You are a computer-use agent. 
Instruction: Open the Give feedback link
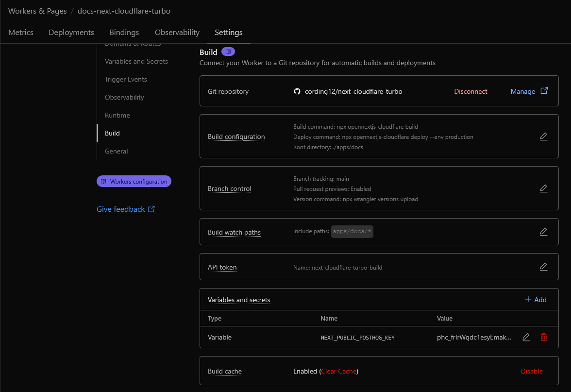(120, 209)
